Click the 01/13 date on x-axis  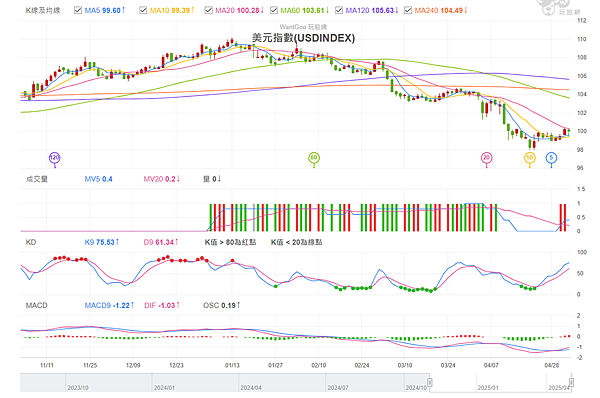[232, 365]
